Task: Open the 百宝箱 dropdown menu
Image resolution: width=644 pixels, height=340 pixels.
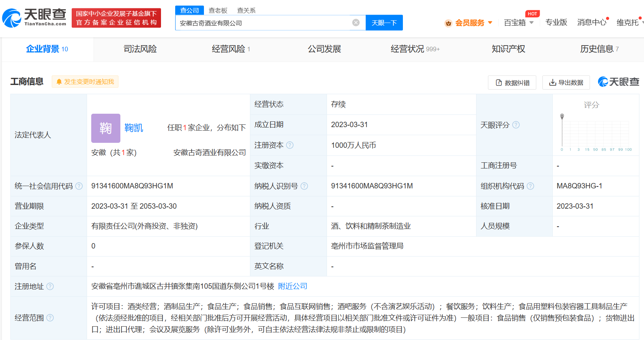Action: coord(518,23)
